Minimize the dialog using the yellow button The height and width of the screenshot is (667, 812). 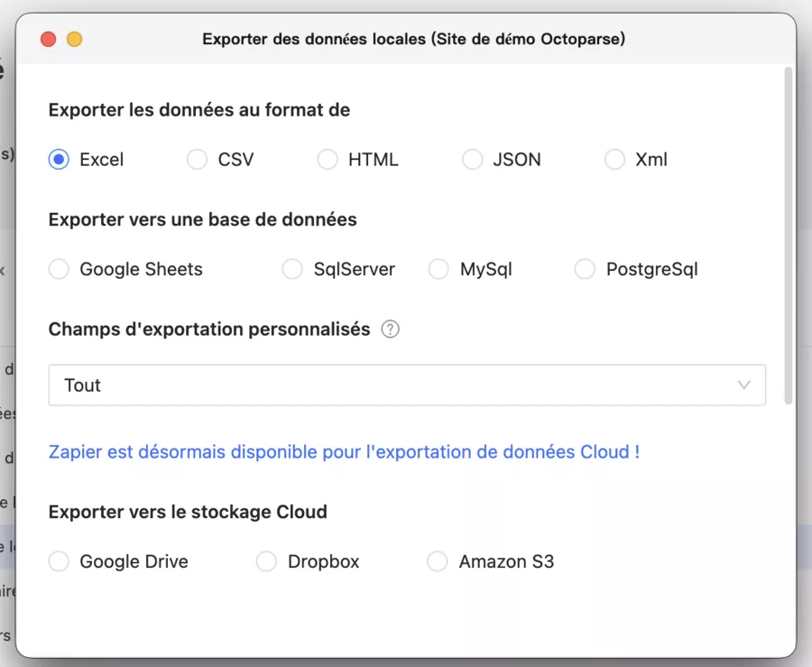click(x=75, y=40)
